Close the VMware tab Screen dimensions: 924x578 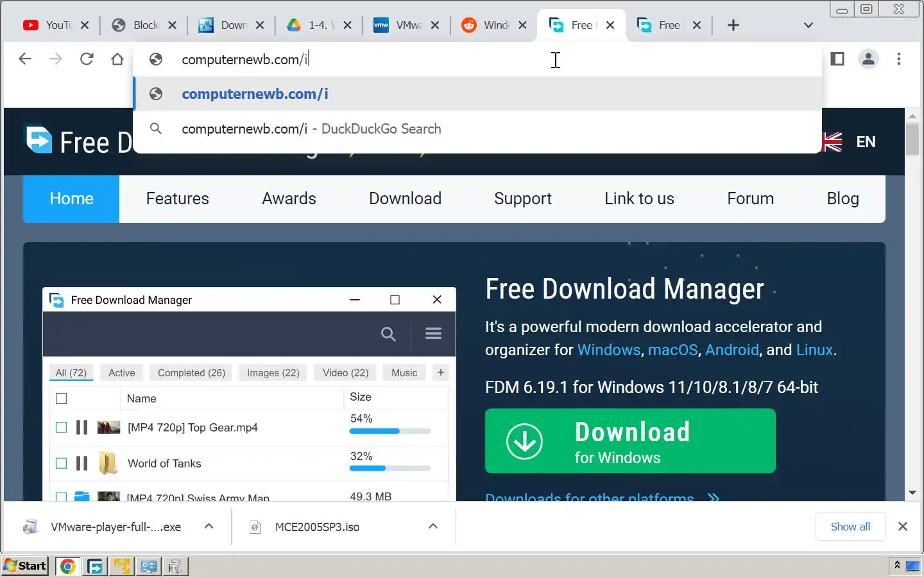[435, 25]
